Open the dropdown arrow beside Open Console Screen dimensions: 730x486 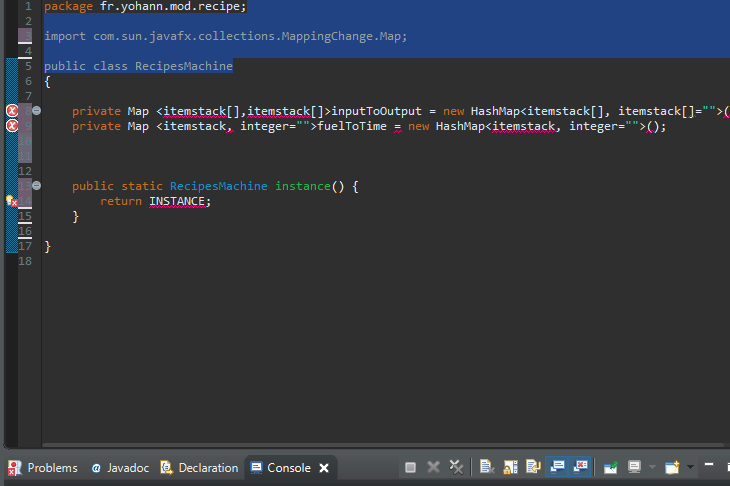point(689,467)
